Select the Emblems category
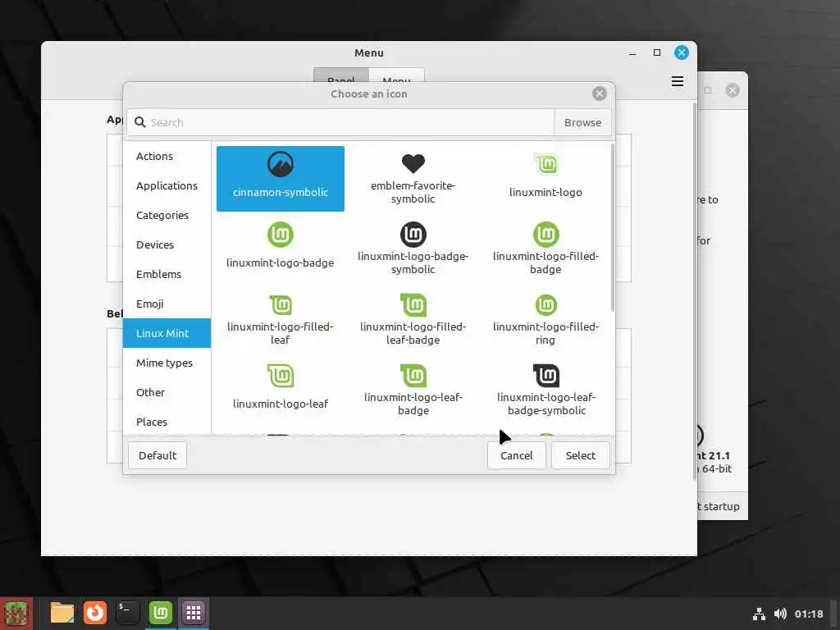The width and height of the screenshot is (840, 630). point(167,274)
